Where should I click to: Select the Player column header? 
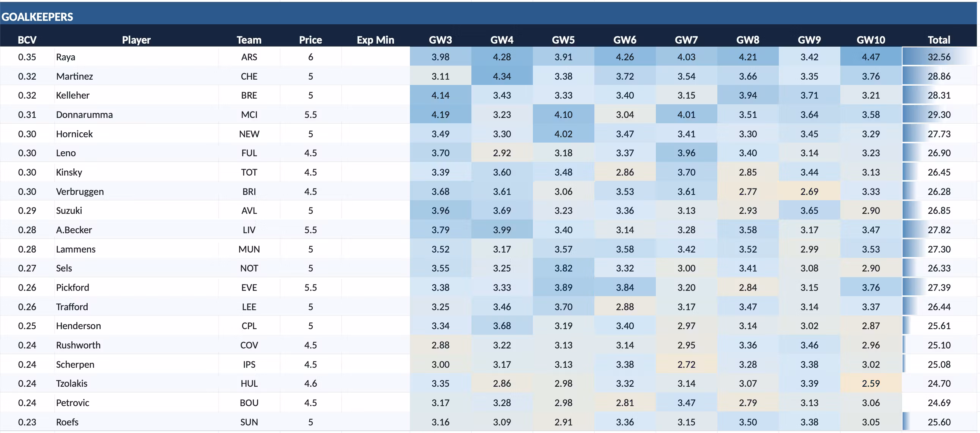click(136, 39)
